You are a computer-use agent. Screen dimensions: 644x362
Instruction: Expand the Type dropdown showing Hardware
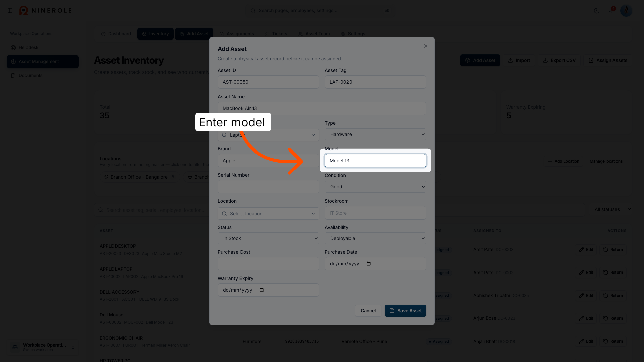click(x=375, y=134)
